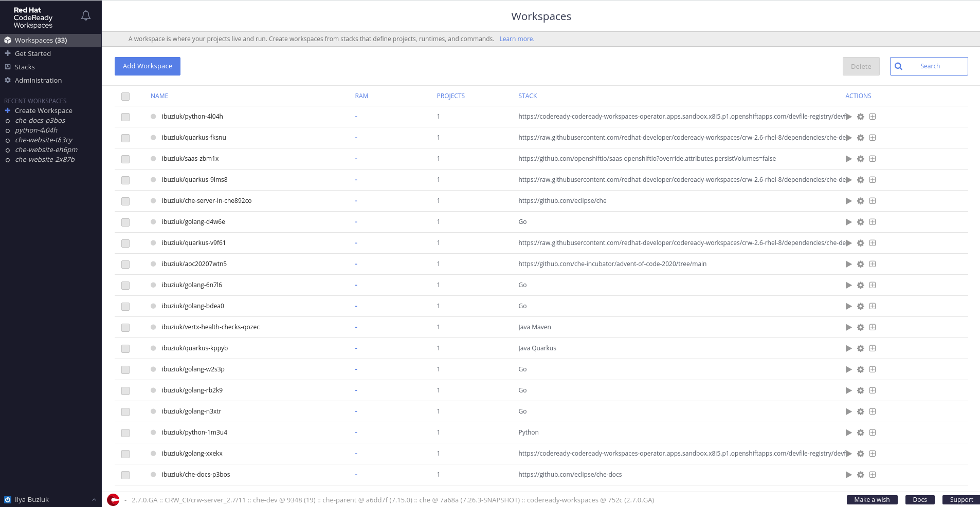Screen dimensions: 980x507
Task: Open settings gear for ibuziuk/quarkus-fksnu
Action: click(861, 138)
